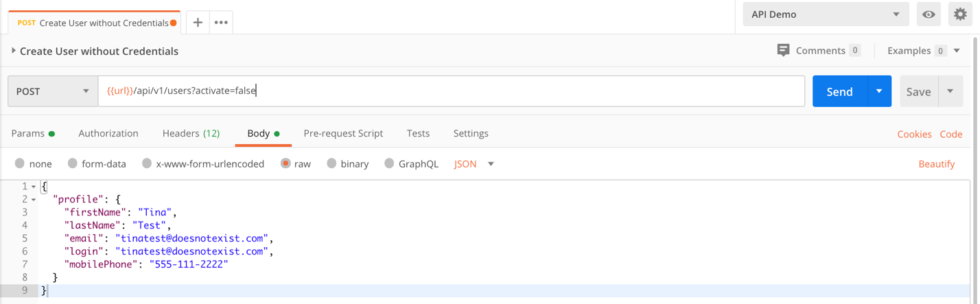Select the none body type radio
Image resolution: width=980 pixels, height=304 pixels.
tap(20, 163)
